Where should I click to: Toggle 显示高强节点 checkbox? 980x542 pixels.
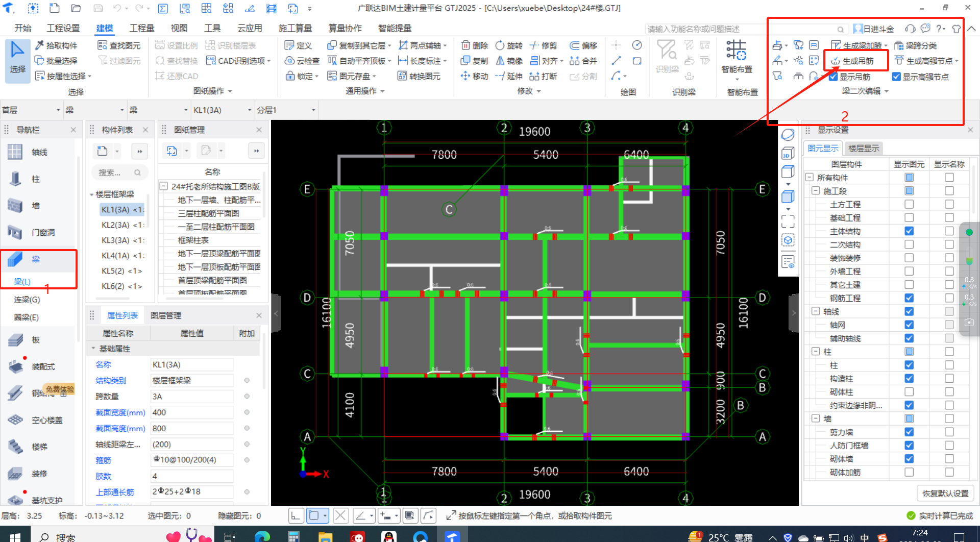pyautogui.click(x=896, y=77)
